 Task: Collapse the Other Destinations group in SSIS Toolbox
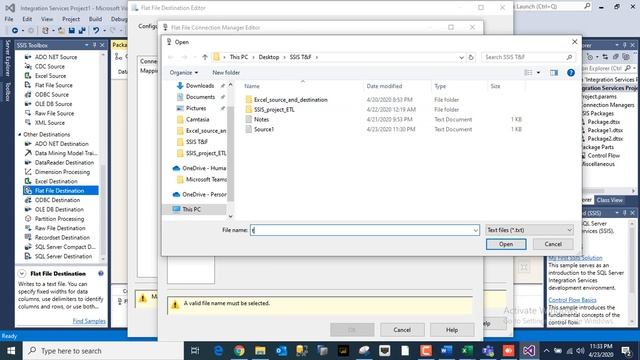coord(20,134)
